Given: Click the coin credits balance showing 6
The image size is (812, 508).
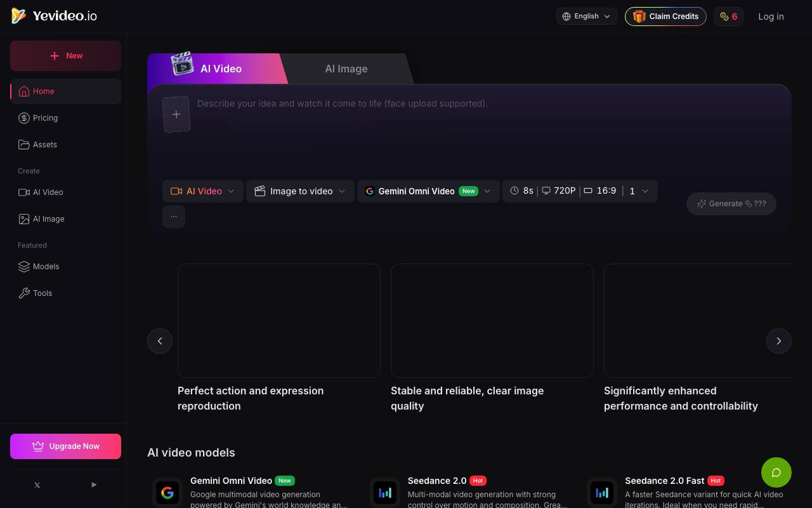Looking at the screenshot, I should (728, 17).
